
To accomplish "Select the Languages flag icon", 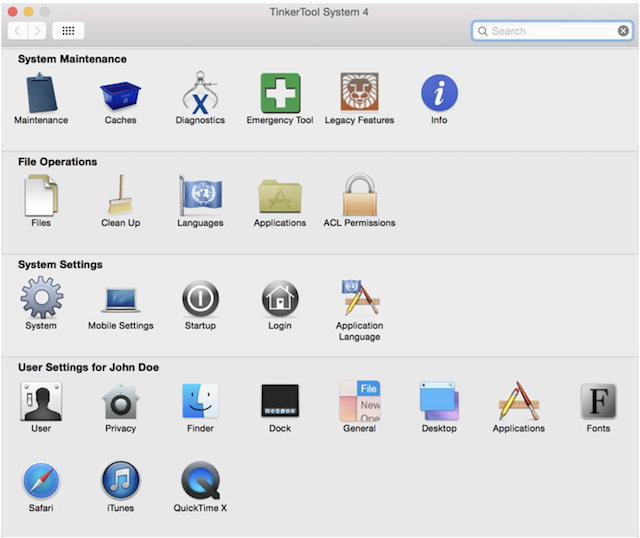I will click(200, 196).
